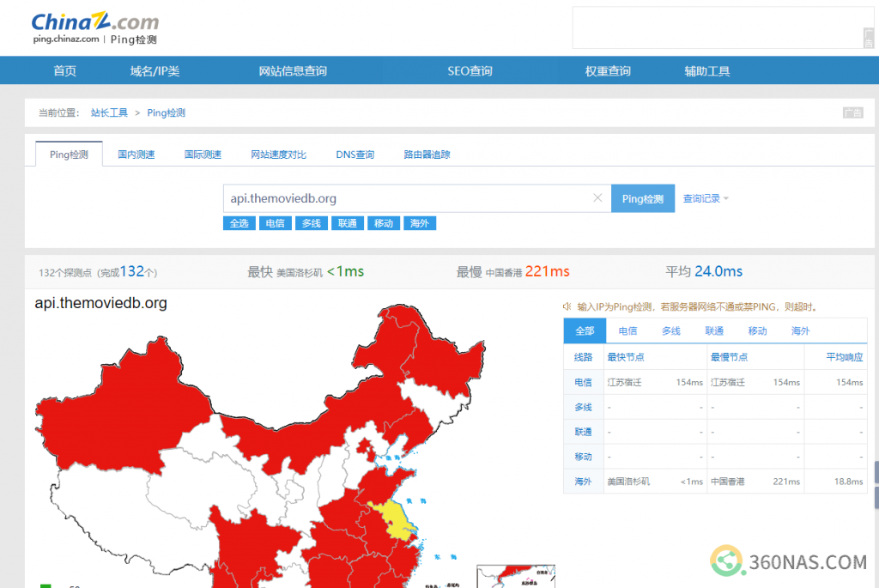879x588 pixels.
Task: Switch to the 国内测速 tab
Action: [x=136, y=155]
